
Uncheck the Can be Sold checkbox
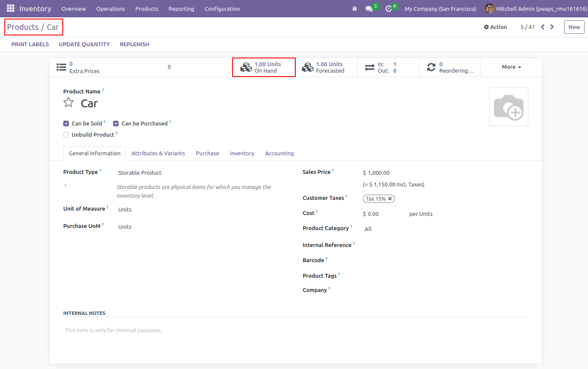point(66,123)
